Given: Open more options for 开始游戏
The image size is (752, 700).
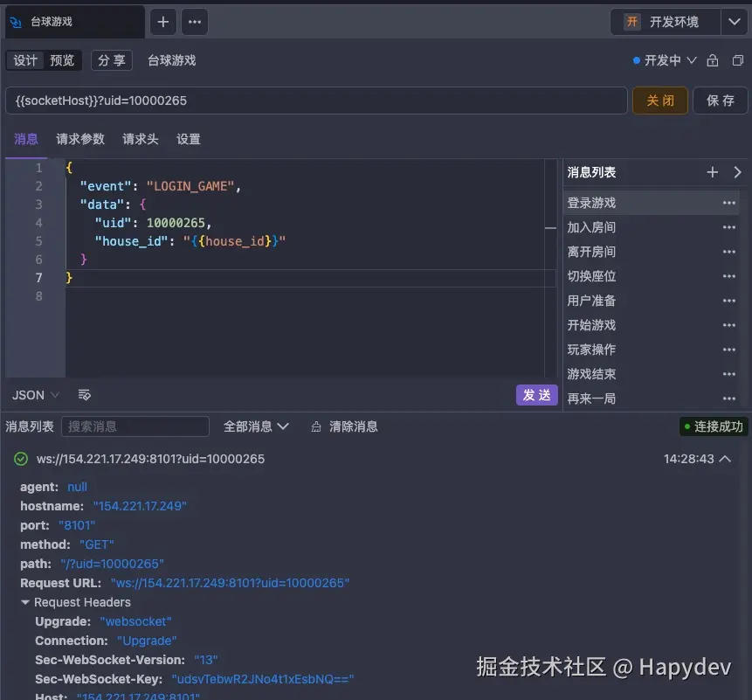Looking at the screenshot, I should click(x=729, y=325).
